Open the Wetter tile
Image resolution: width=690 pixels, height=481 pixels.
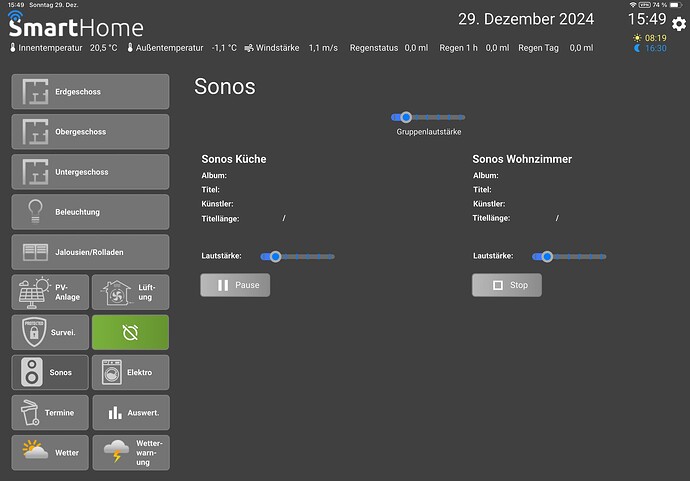click(50, 453)
